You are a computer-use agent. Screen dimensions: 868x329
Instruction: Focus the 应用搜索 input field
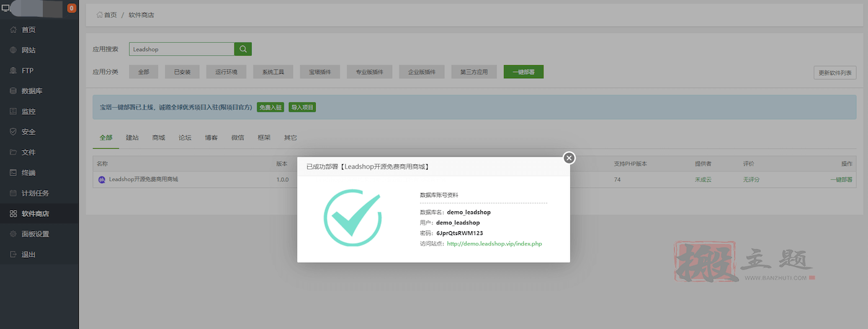point(182,49)
